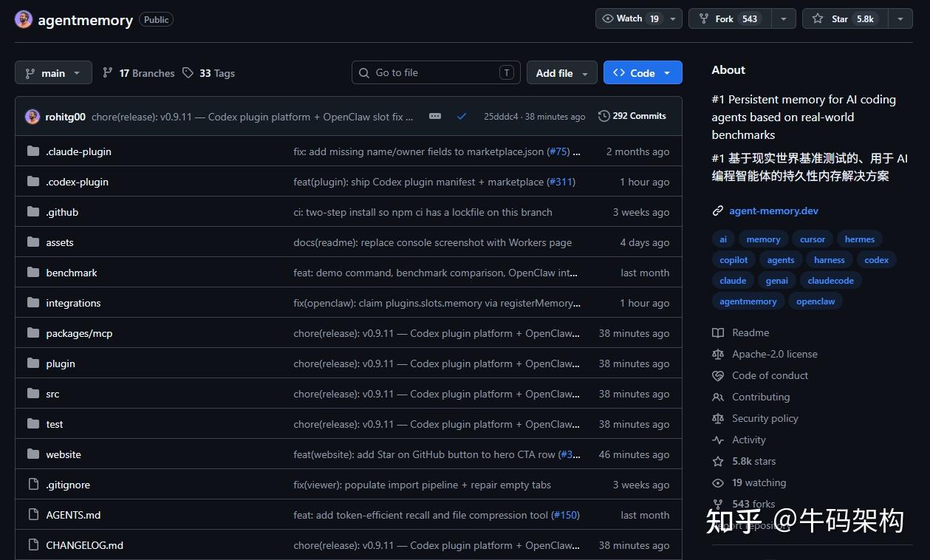Select the codex topic tag
930x560 pixels.
[877, 260]
